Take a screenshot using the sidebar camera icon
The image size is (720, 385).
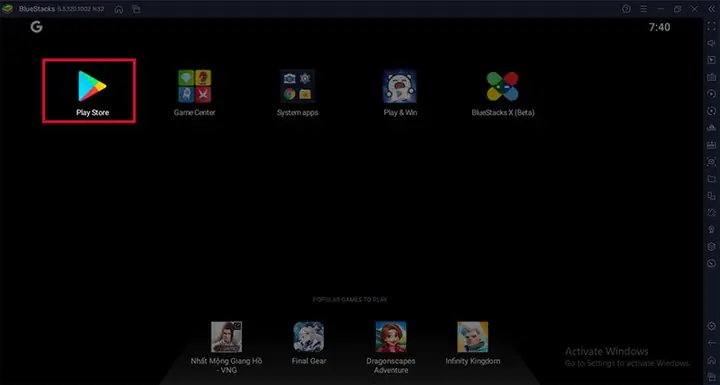click(711, 162)
